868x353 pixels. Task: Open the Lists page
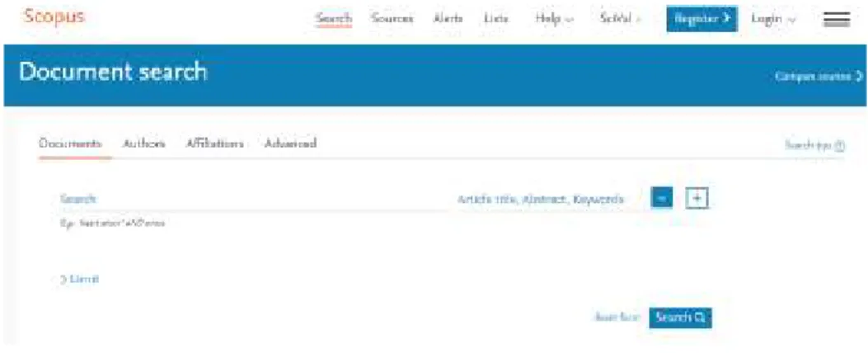coord(496,18)
